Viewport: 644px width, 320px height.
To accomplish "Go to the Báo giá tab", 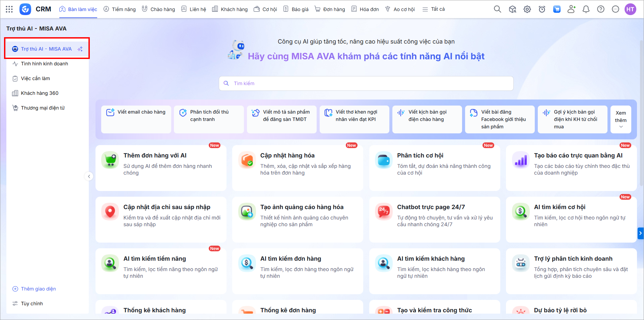I will [x=296, y=9].
